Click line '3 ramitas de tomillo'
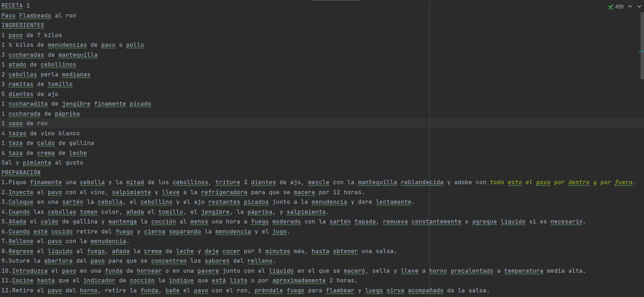Screen dimensions: 644x297 pos(37,84)
